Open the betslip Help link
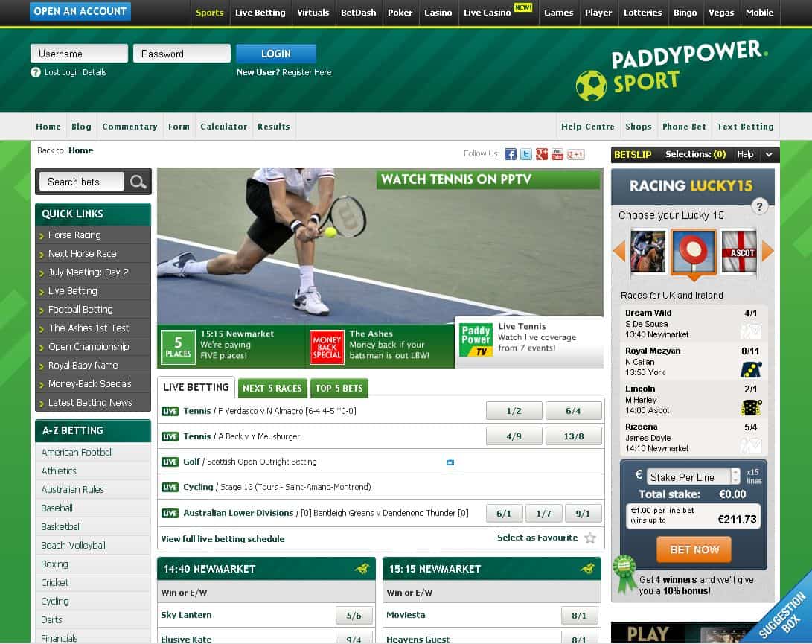Image resolution: width=812 pixels, height=644 pixels. tap(745, 154)
